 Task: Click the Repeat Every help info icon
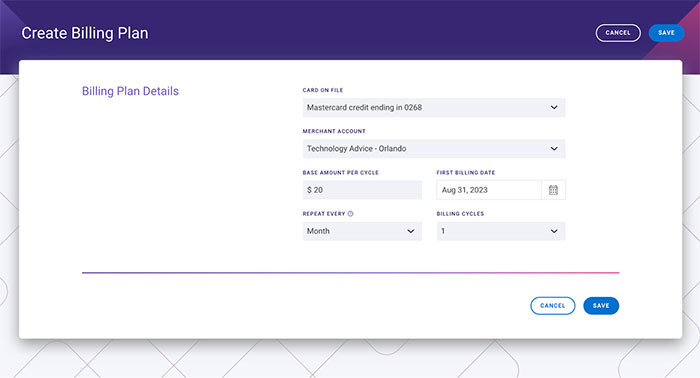350,214
